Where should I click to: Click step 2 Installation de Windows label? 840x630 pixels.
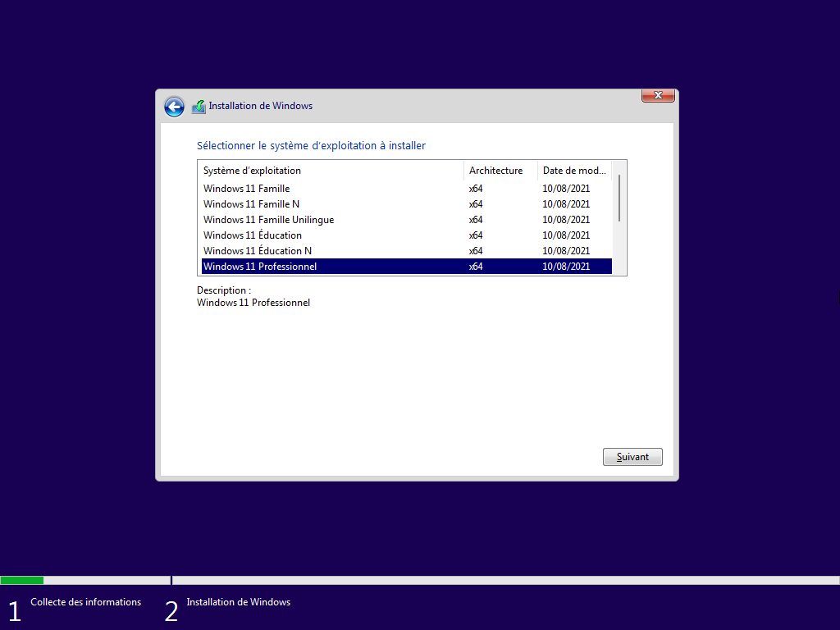point(239,602)
